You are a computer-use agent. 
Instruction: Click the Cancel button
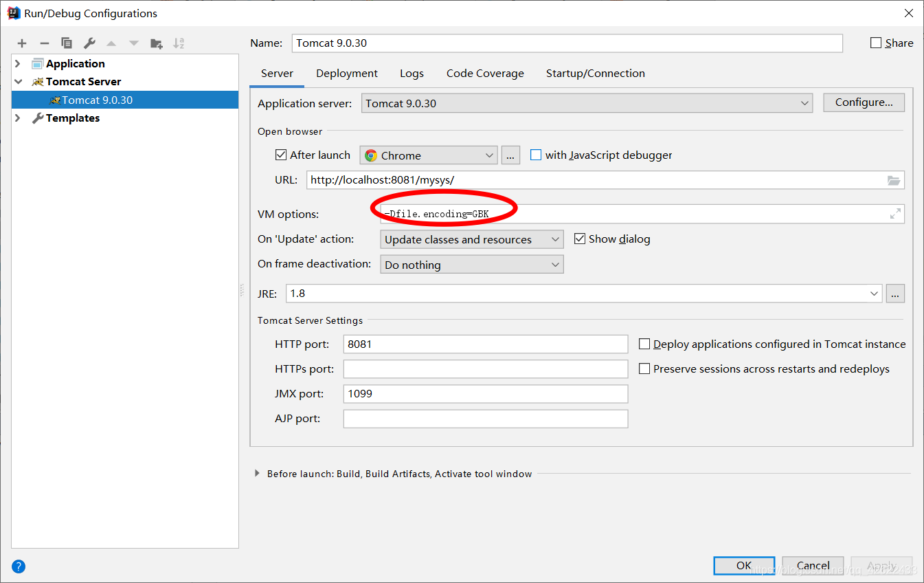coord(813,566)
